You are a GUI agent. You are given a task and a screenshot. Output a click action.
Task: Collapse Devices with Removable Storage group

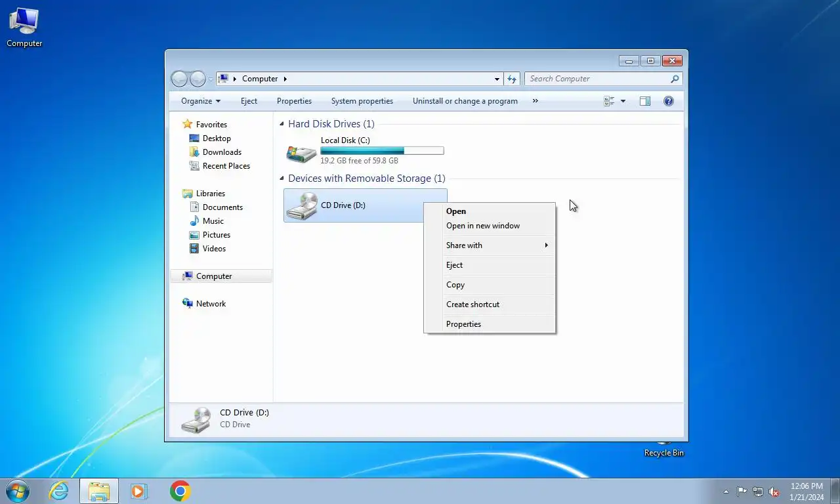tap(282, 178)
